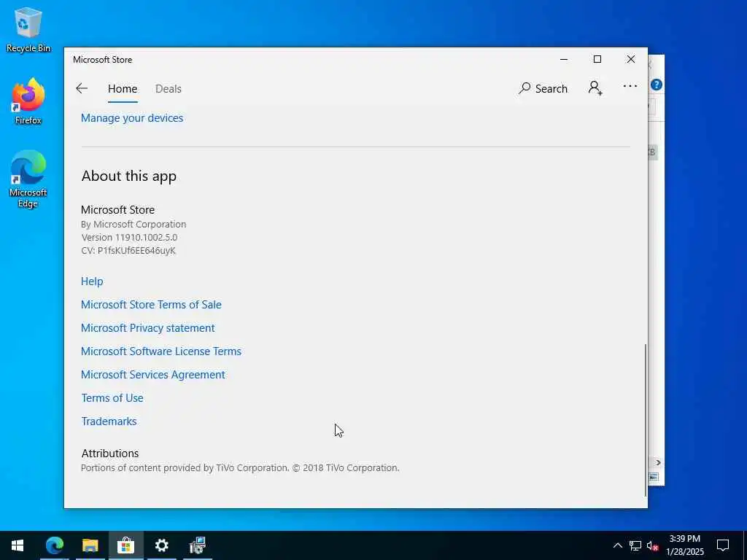The height and width of the screenshot is (560, 747).
Task: Open the Action Center notifications icon
Action: coord(723,545)
